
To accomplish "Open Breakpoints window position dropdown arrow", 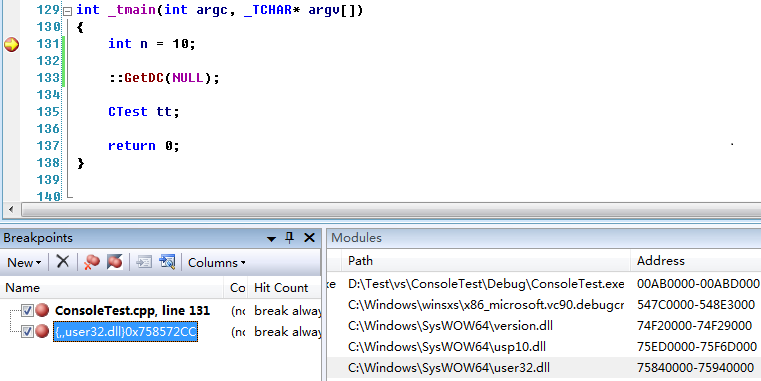I will coord(272,238).
